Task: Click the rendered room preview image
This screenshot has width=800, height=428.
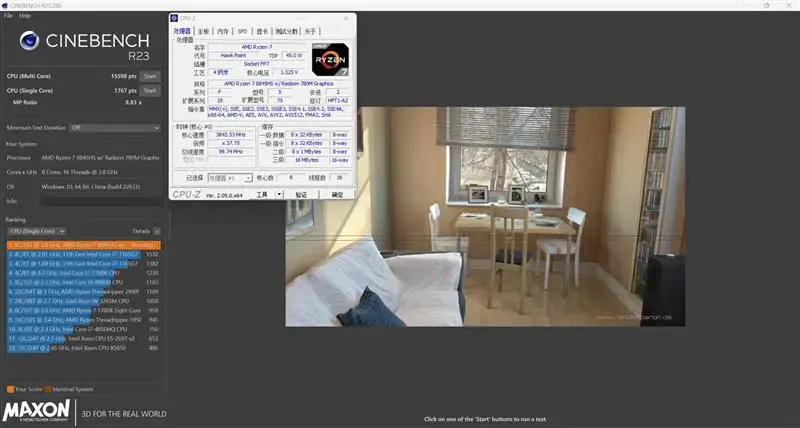Action: pyautogui.click(x=485, y=216)
